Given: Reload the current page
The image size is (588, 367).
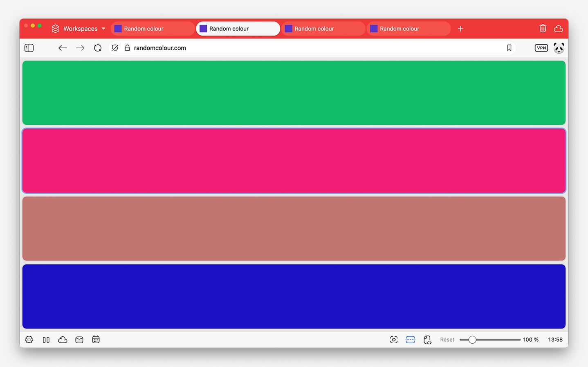Looking at the screenshot, I should [97, 48].
